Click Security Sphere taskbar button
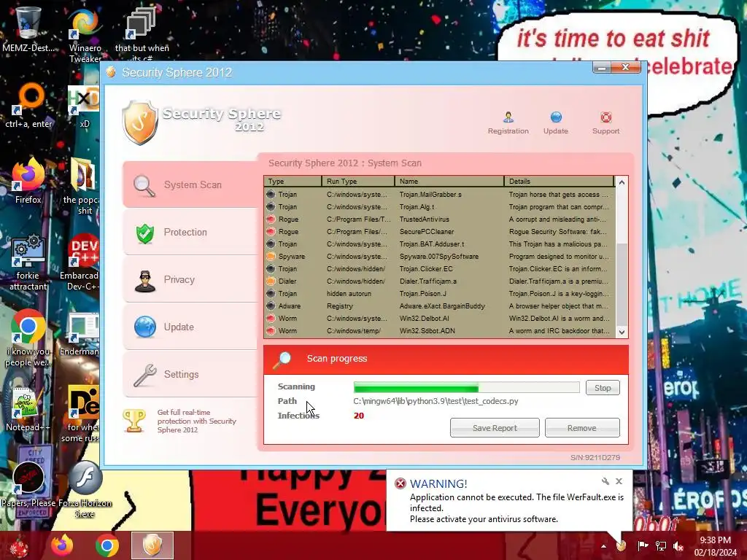 152,545
